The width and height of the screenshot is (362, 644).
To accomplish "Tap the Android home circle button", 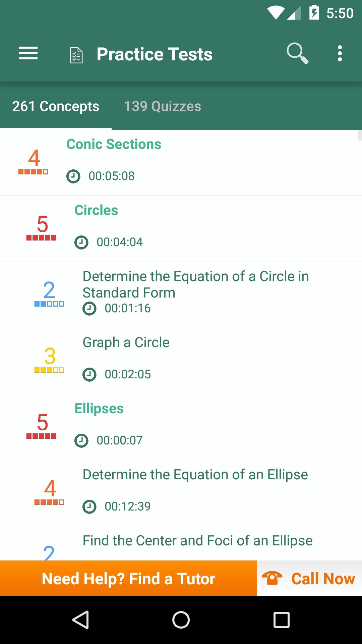I will [x=181, y=620].
